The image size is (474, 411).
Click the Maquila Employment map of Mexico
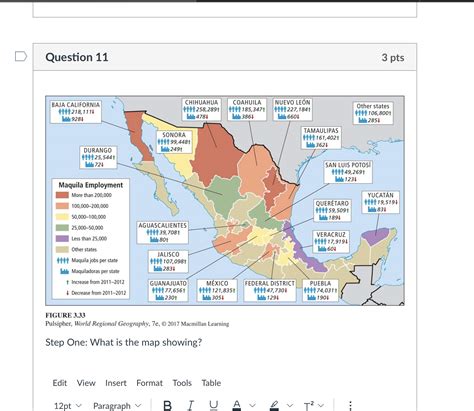click(225, 201)
